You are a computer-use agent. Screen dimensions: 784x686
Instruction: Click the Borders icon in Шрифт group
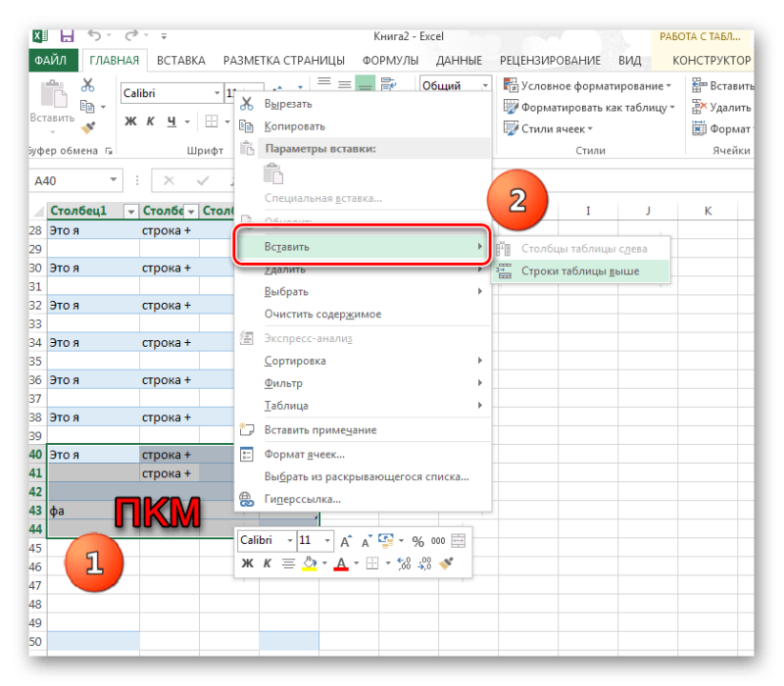[212, 122]
